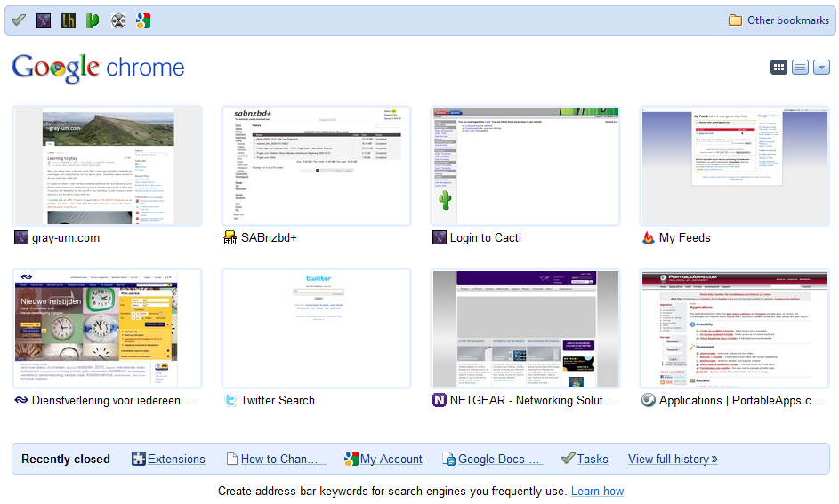
Task: Switch to thumbnail grid view
Action: click(x=778, y=68)
